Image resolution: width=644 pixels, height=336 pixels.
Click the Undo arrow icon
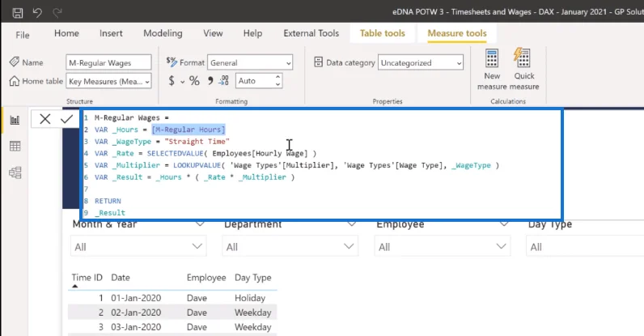[x=37, y=13]
